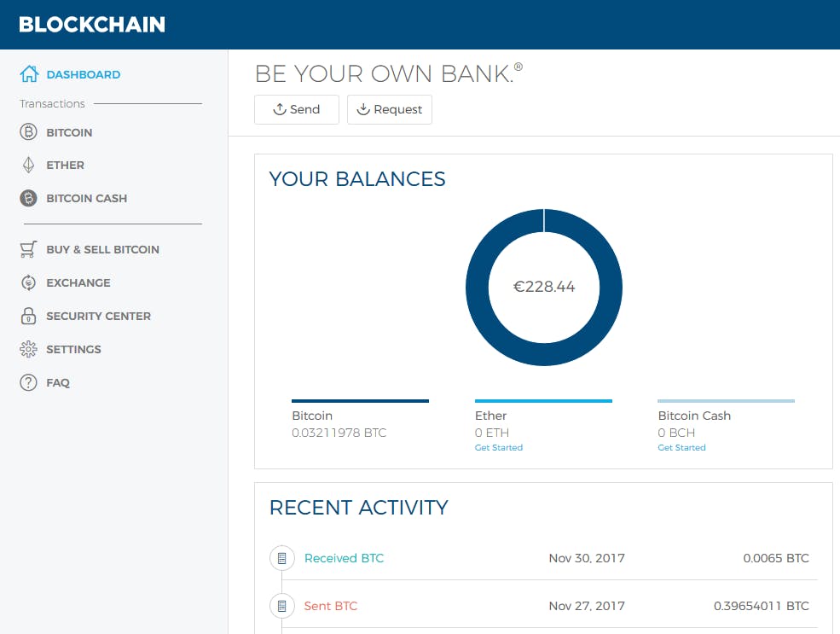Viewport: 840px width, 634px height.
Task: Click the Bitcoin coin icon in sidebar
Action: 29,132
